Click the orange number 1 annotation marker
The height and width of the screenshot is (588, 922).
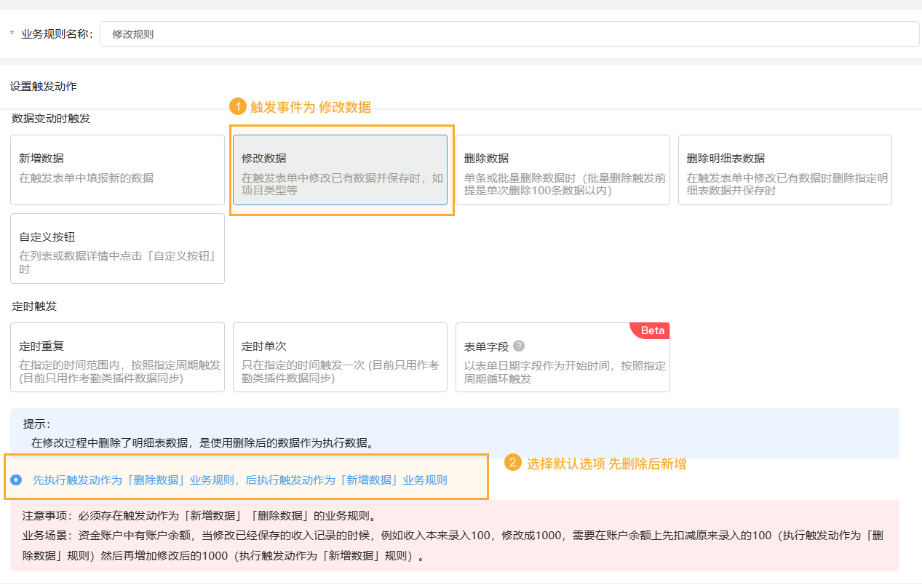[237, 107]
